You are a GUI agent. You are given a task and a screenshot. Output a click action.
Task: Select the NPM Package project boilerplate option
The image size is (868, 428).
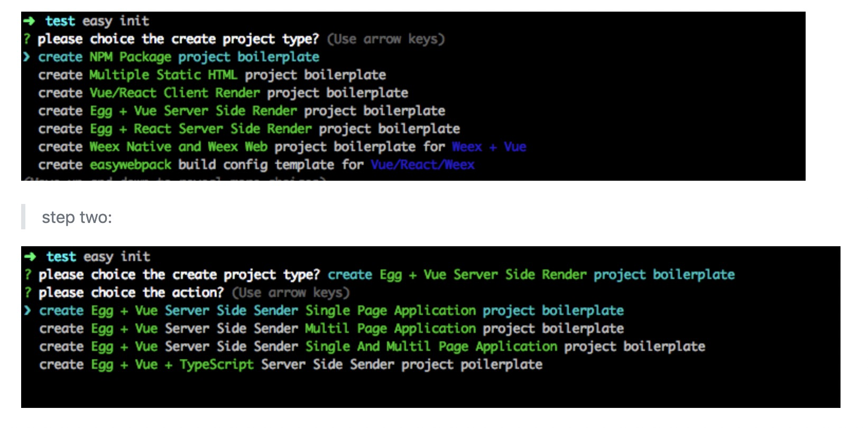tap(179, 57)
